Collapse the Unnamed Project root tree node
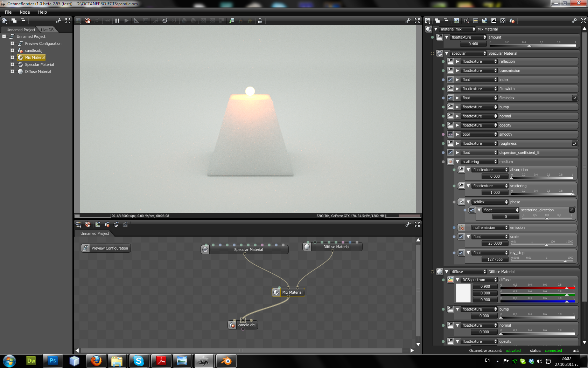 pyautogui.click(x=4, y=36)
